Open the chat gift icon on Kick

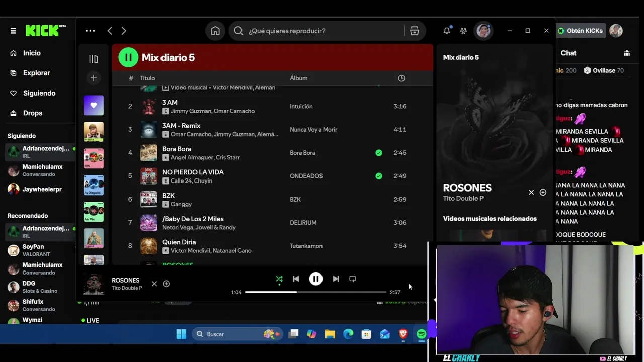627,53
